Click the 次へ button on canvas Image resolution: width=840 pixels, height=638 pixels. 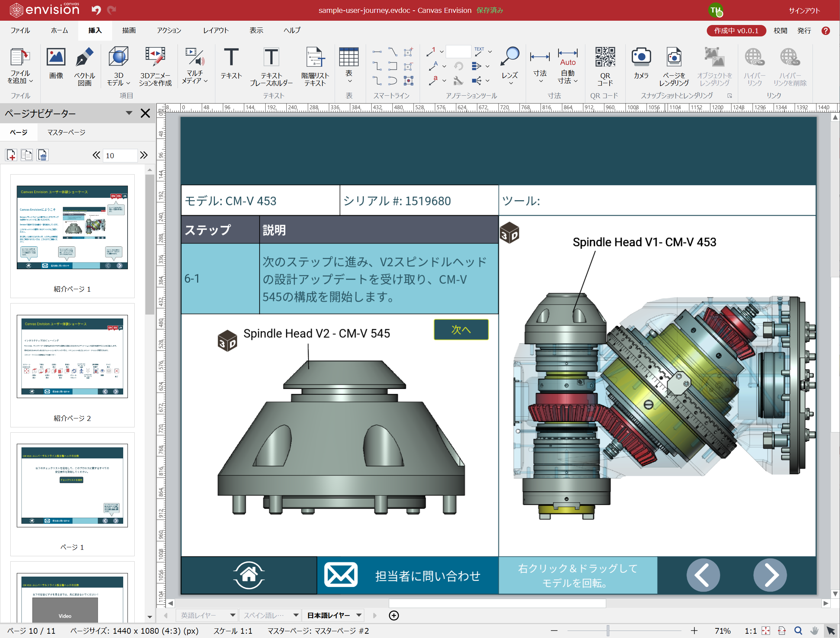[x=461, y=329]
